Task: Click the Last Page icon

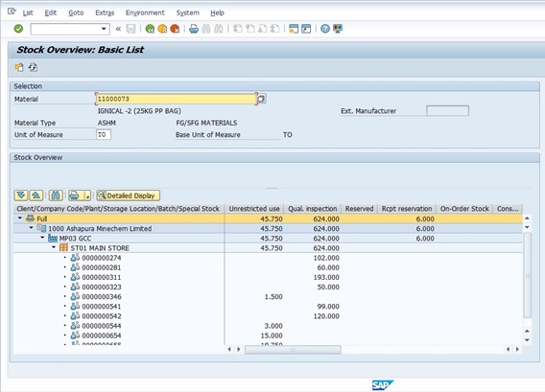Action: pos(275,29)
